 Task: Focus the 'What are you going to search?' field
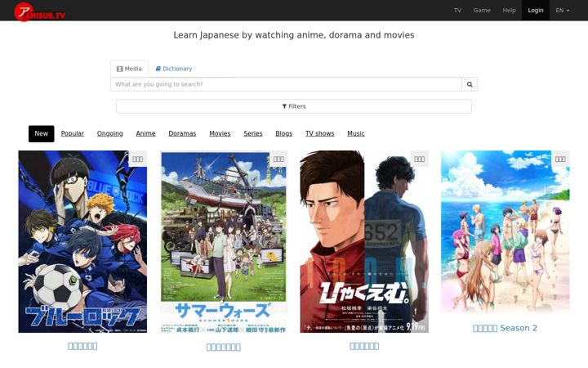(x=286, y=84)
